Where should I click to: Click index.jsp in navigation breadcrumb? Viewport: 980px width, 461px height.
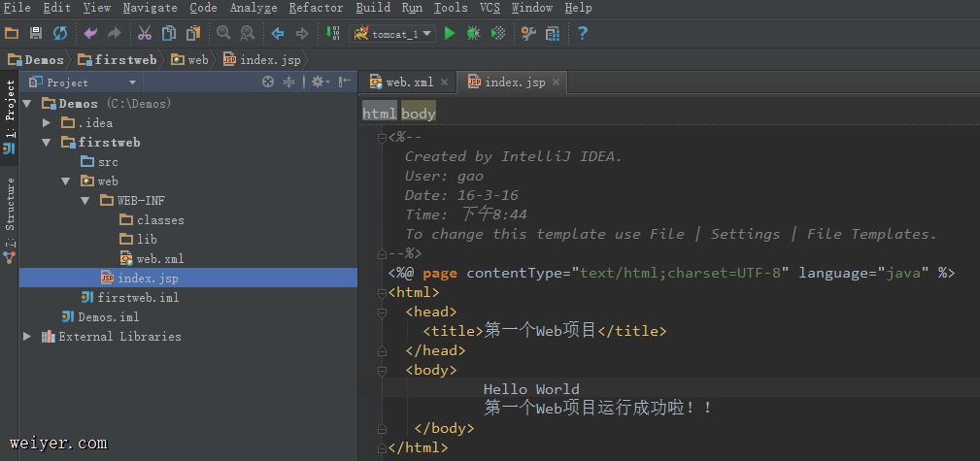coord(262,60)
